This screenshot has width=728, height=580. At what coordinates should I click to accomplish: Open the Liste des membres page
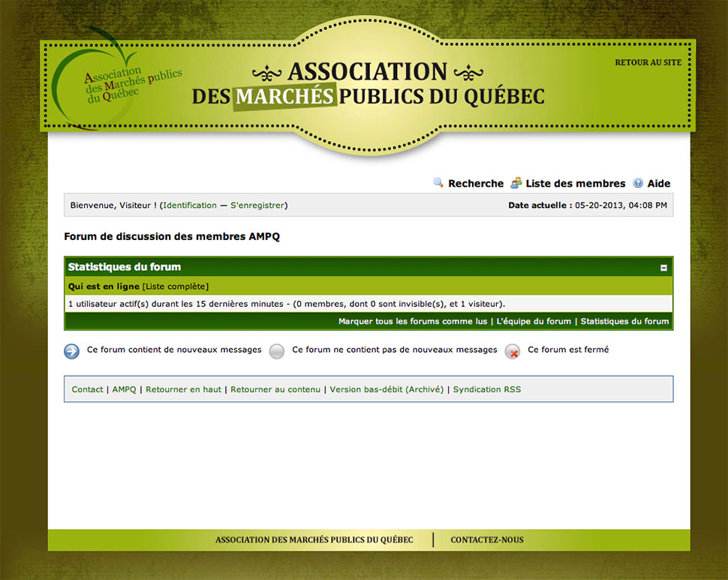(x=575, y=183)
